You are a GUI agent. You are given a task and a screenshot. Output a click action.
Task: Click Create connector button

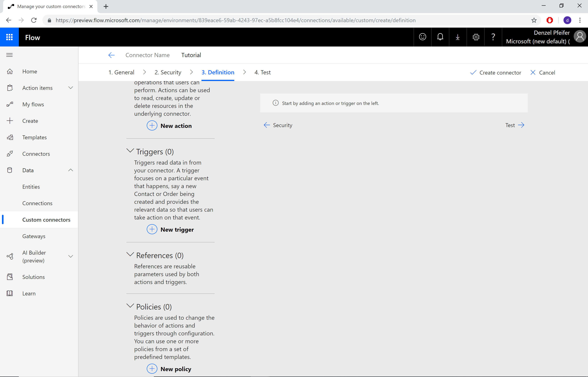pyautogui.click(x=495, y=72)
